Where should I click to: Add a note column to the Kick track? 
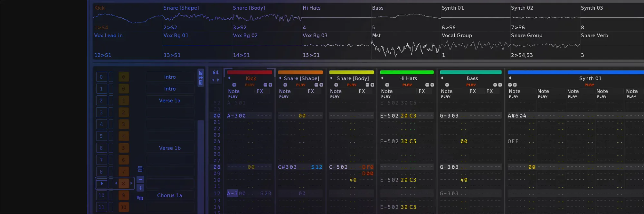(x=234, y=85)
